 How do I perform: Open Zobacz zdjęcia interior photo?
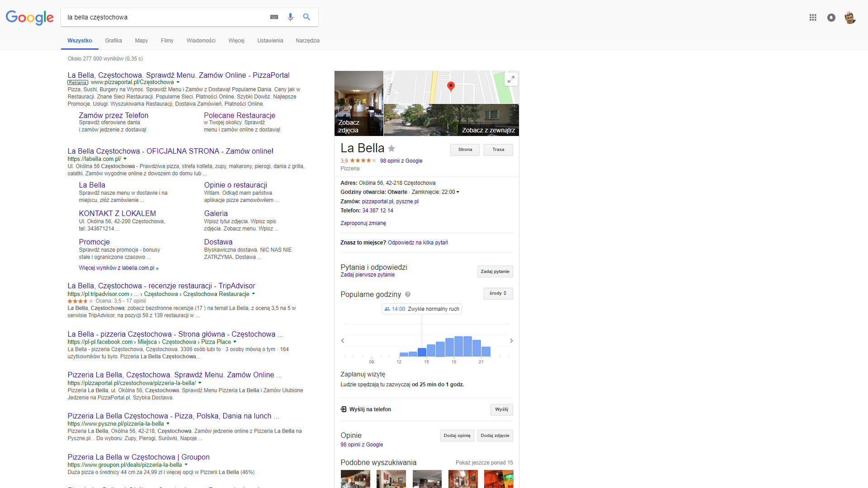pos(359,103)
